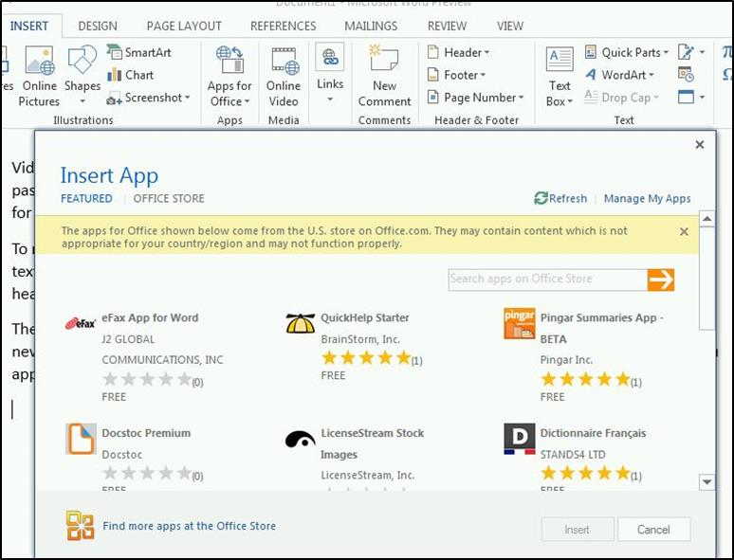Insert Date and Time icon

(687, 75)
